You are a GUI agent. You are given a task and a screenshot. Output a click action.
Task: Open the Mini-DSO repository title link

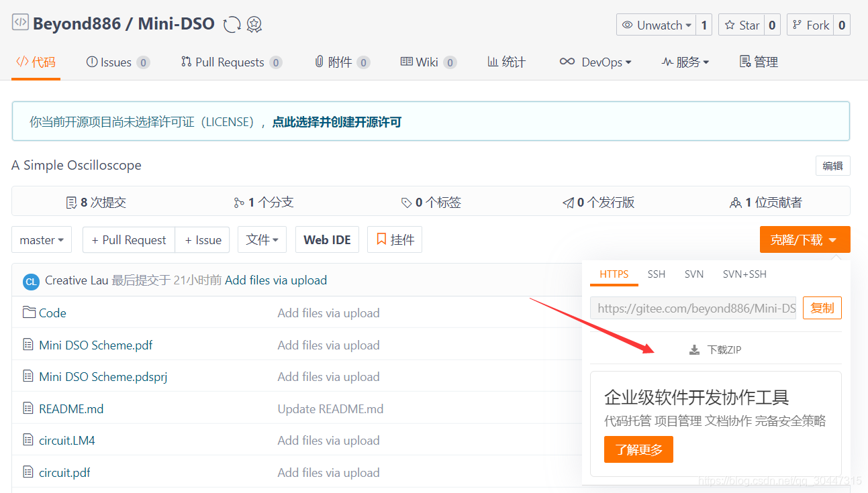(x=177, y=24)
